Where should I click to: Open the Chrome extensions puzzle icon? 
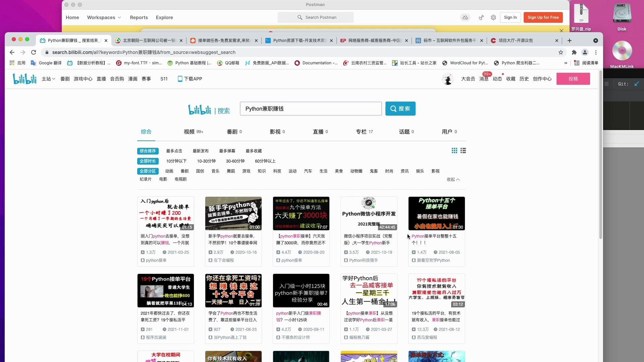coord(574,52)
